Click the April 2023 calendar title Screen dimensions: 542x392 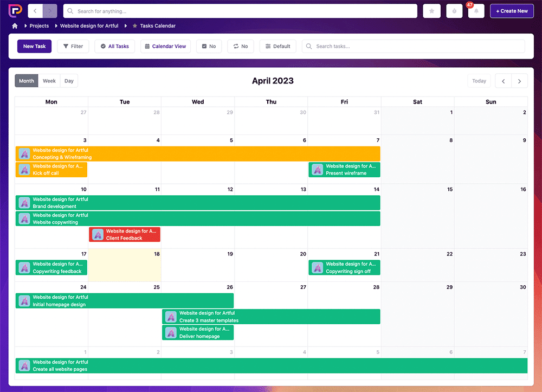pos(273,81)
